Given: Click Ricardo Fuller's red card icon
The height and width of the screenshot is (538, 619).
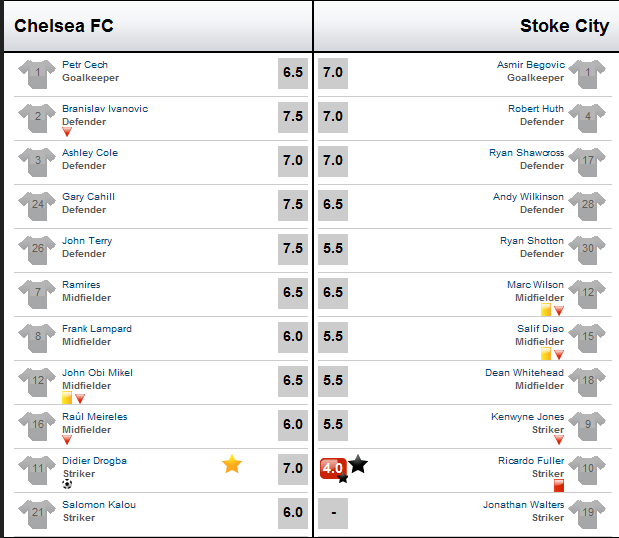Looking at the screenshot, I should click(x=559, y=485).
